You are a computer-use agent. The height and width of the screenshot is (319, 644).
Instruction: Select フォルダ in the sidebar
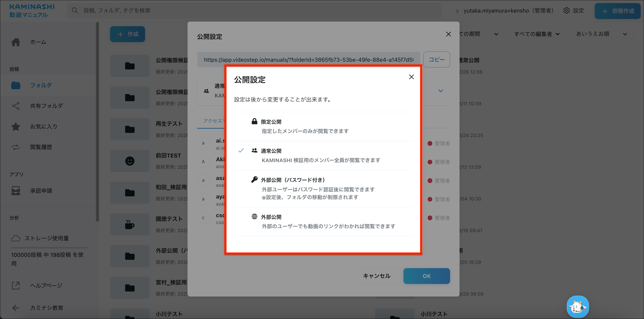(x=41, y=85)
